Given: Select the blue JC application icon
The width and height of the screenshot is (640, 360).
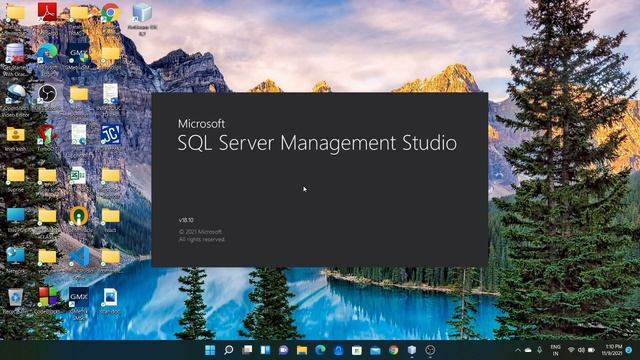Looking at the screenshot, I should [x=111, y=134].
